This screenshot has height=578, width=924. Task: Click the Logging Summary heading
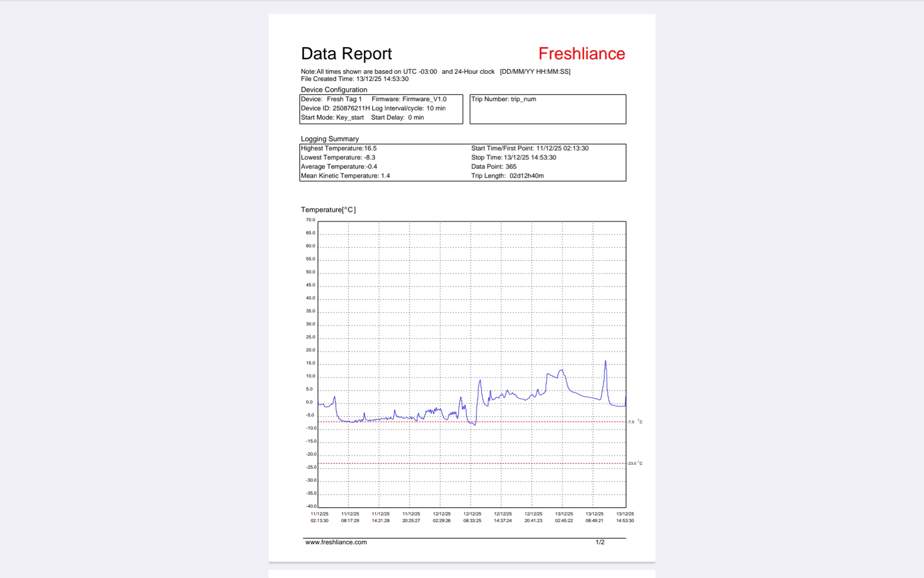point(330,139)
